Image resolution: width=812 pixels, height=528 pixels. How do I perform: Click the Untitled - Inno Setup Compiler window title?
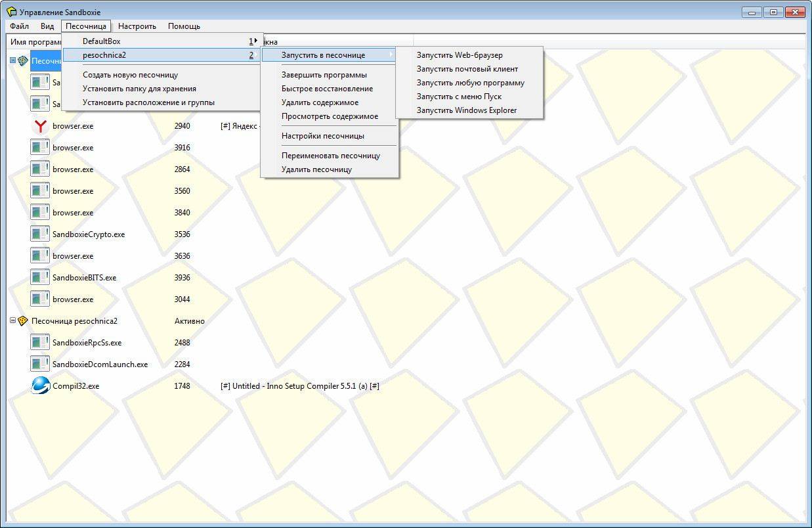300,386
